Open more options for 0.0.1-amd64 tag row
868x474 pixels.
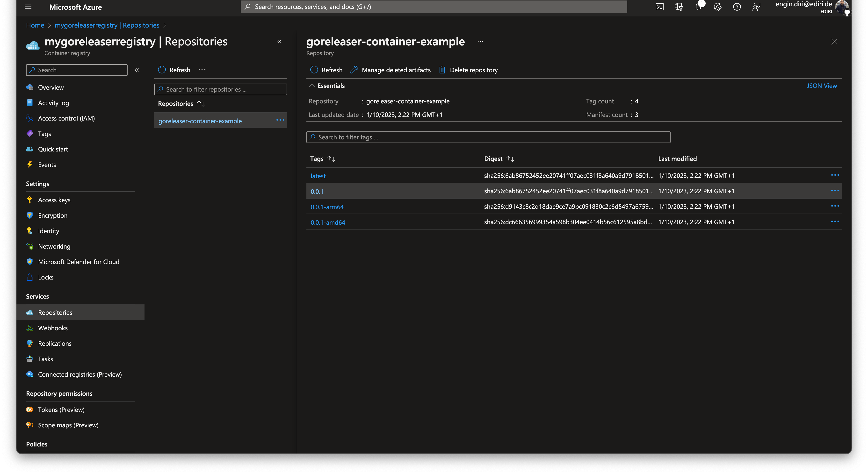click(835, 222)
